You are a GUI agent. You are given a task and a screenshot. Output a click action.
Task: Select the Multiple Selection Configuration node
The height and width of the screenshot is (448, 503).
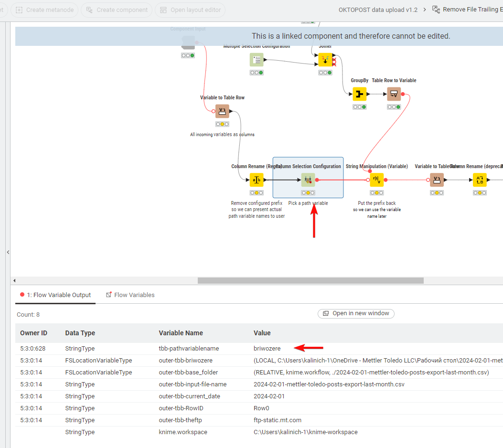point(257,59)
